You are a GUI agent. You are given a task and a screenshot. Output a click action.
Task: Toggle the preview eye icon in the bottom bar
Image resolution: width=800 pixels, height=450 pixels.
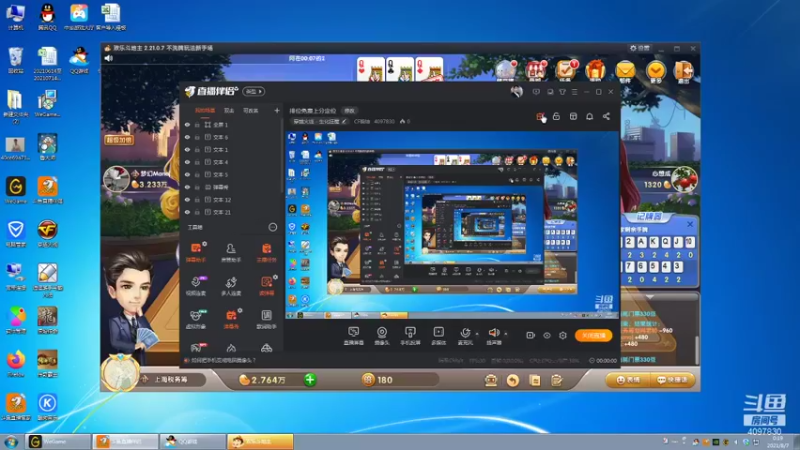click(x=547, y=335)
